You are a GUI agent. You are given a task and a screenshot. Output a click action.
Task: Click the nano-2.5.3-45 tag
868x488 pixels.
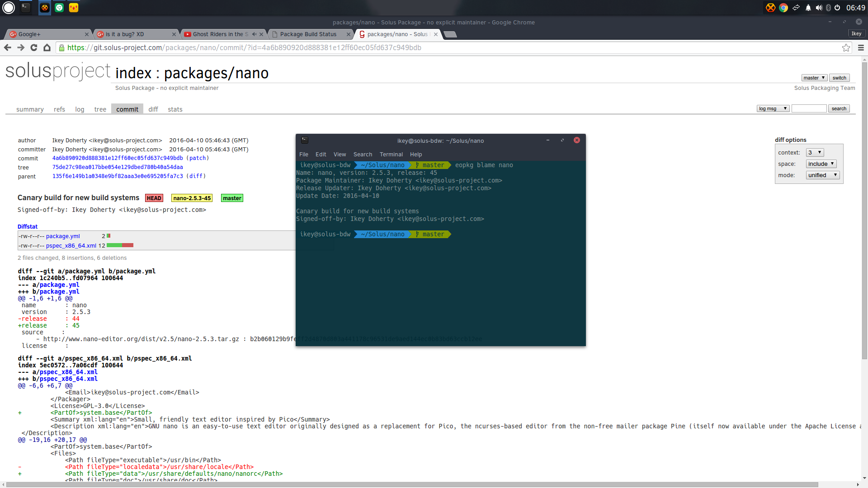tap(192, 198)
